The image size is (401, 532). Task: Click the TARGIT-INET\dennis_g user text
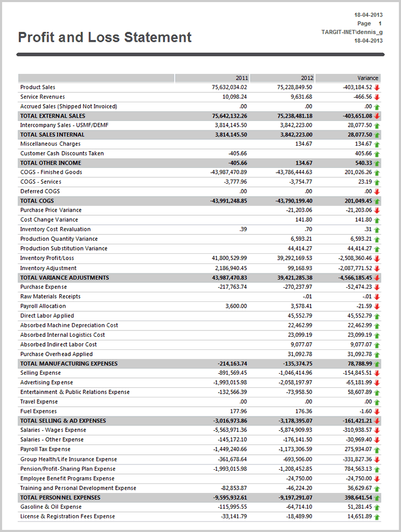352,32
